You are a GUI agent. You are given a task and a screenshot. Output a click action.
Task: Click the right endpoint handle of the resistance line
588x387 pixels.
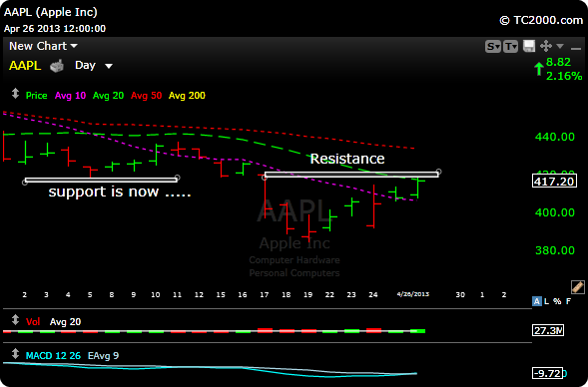pyautogui.click(x=438, y=172)
